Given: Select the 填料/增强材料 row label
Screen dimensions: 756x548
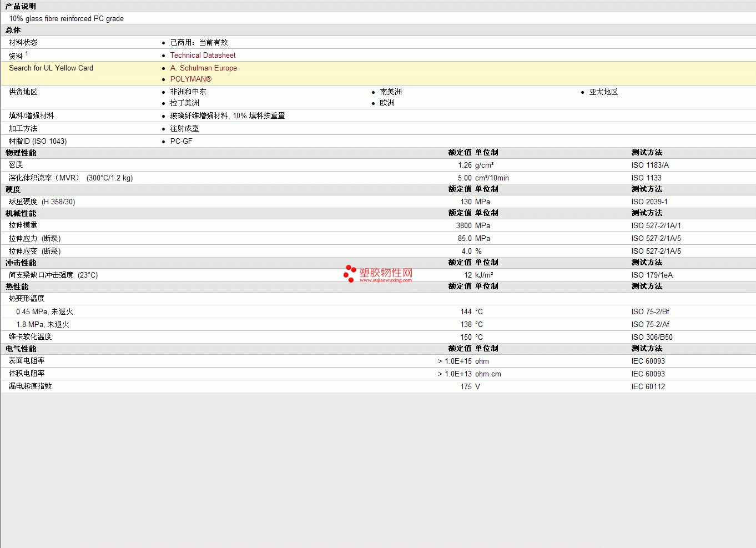Looking at the screenshot, I should pyautogui.click(x=32, y=116).
